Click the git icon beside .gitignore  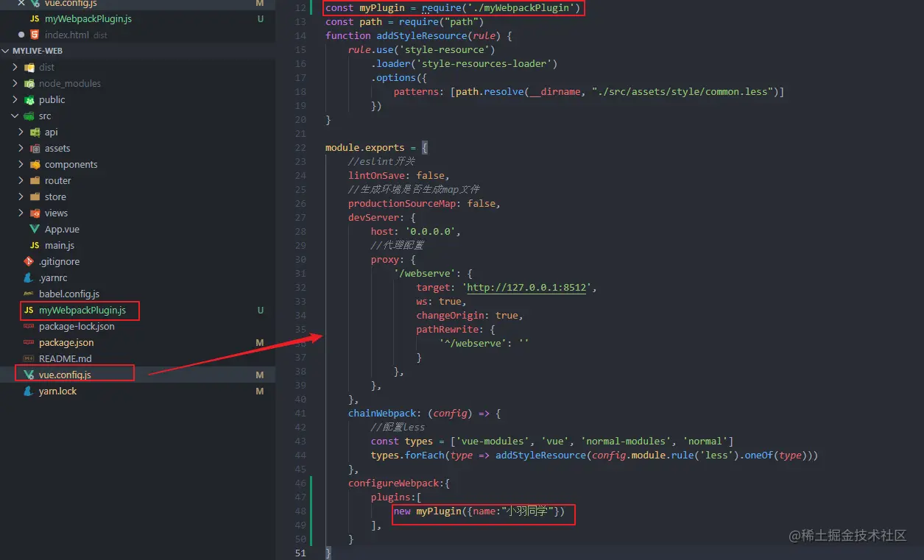click(x=29, y=261)
